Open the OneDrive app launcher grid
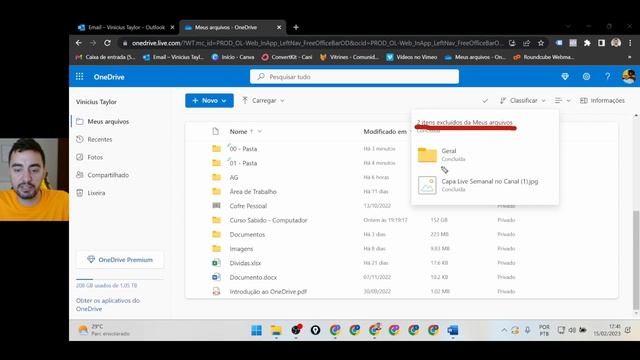This screenshot has height=360, width=640. [x=80, y=76]
